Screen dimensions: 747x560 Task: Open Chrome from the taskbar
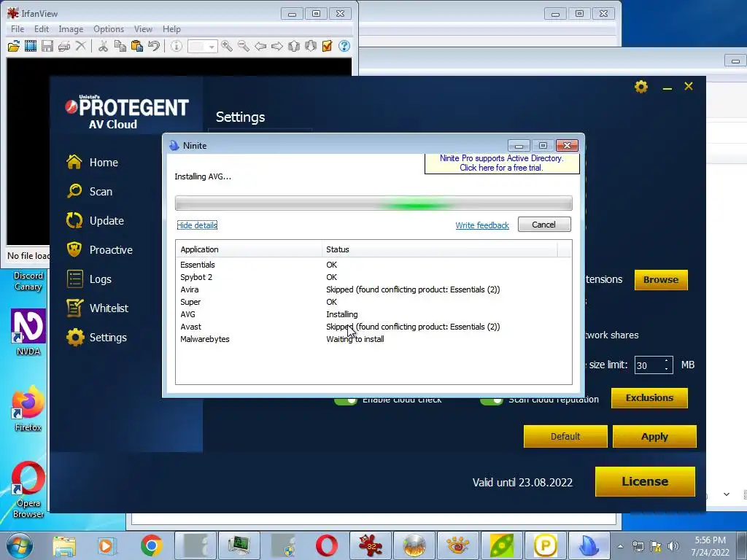(x=152, y=545)
